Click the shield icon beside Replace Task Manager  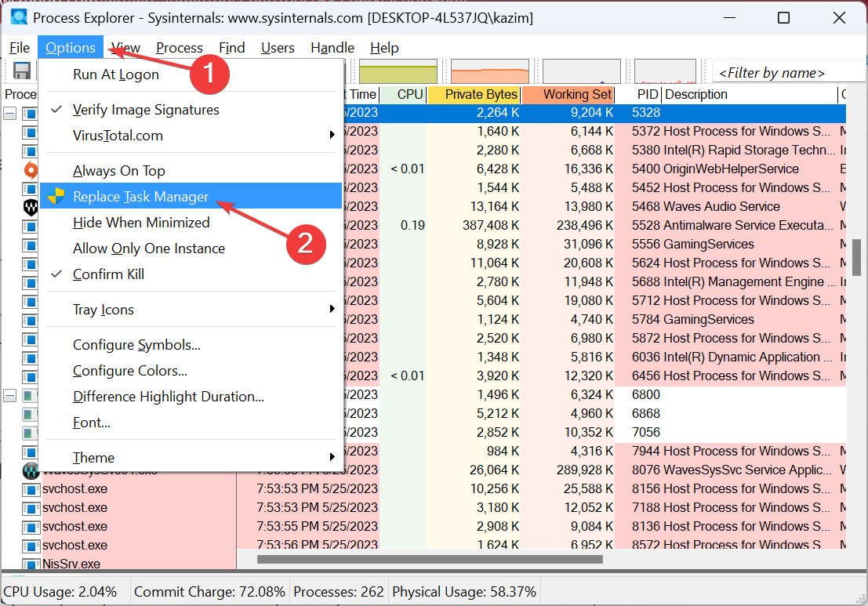56,197
